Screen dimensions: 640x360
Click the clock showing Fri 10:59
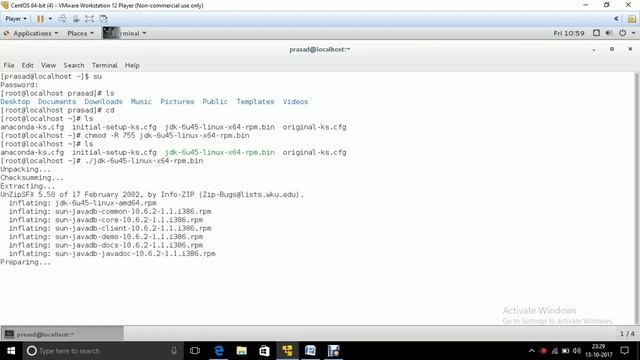569,33
